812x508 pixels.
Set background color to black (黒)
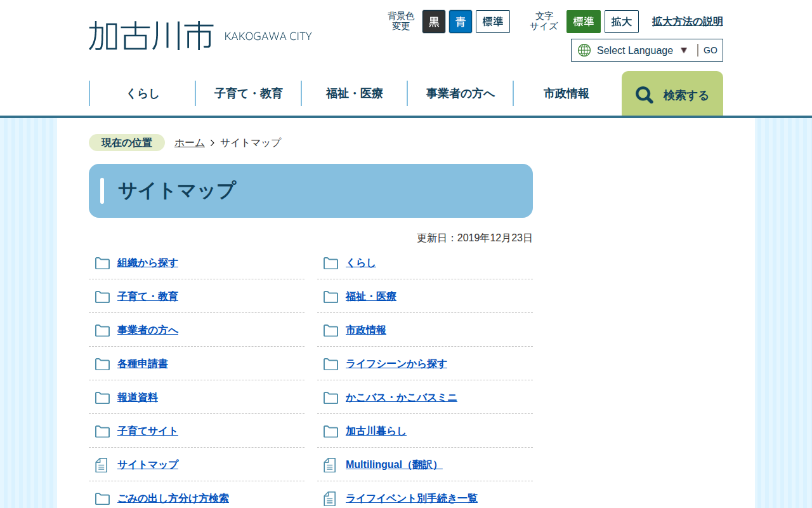pyautogui.click(x=434, y=22)
